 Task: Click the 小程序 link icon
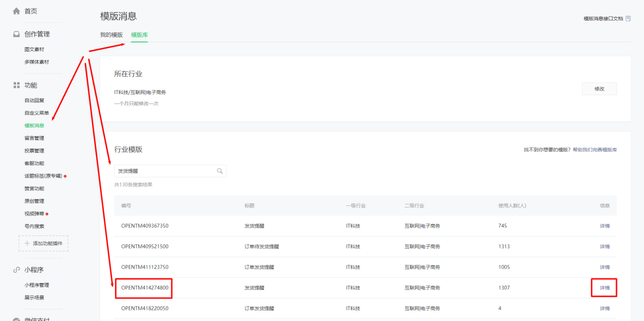click(17, 270)
